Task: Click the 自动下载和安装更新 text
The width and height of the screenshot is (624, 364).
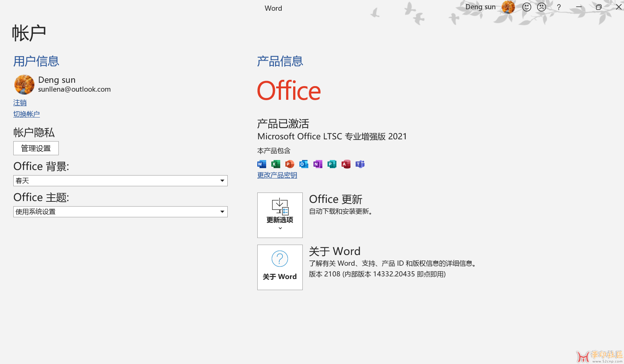Action: (340, 211)
